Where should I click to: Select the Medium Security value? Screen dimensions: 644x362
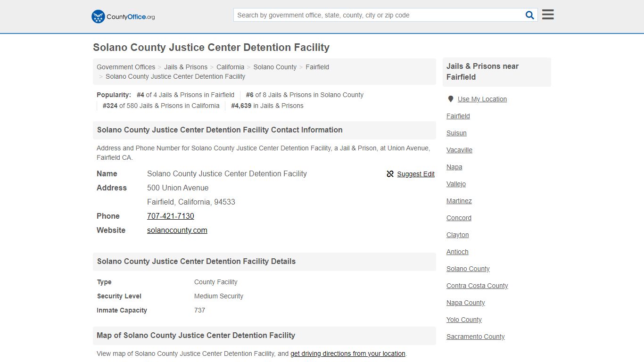219,296
